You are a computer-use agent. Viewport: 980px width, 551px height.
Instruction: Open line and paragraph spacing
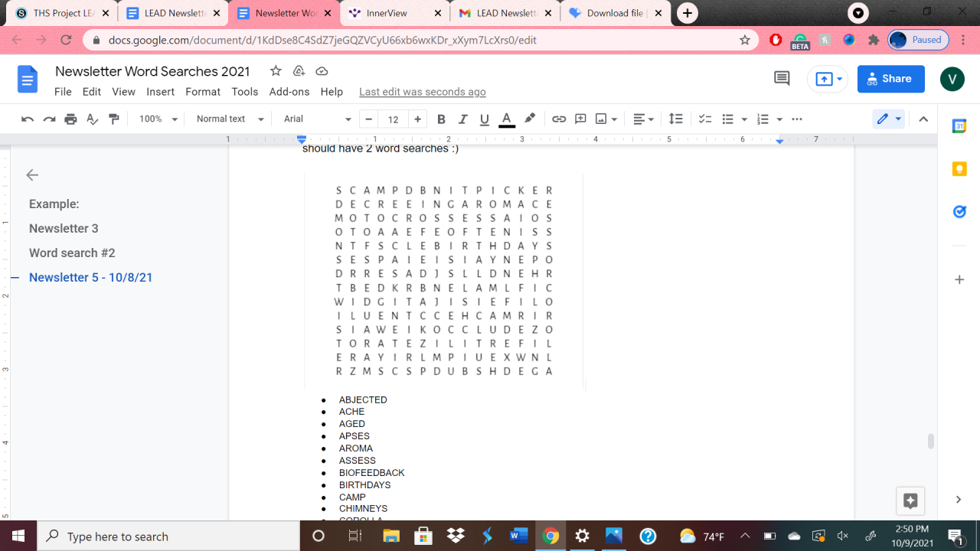675,119
